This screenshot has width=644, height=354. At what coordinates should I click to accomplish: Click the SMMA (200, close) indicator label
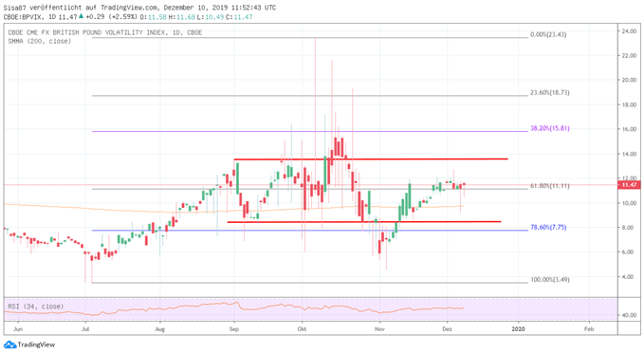coord(40,41)
